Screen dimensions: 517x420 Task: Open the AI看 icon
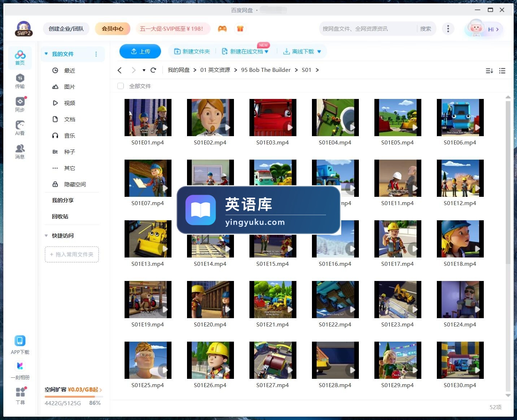tap(20, 128)
